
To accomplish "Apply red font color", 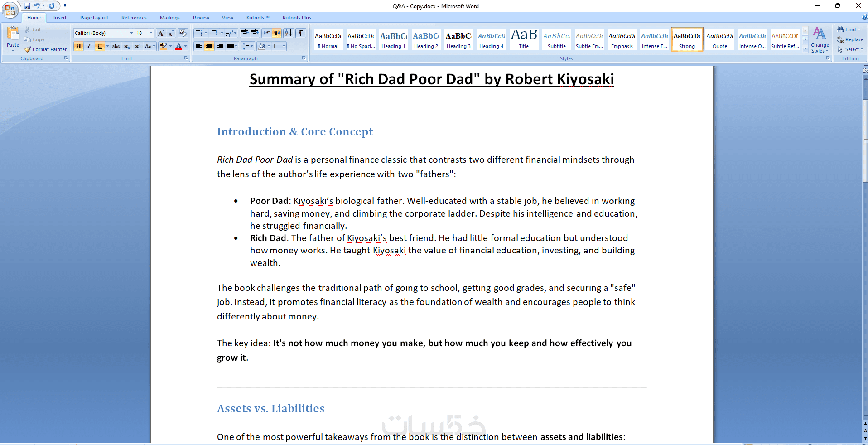I will tap(178, 46).
